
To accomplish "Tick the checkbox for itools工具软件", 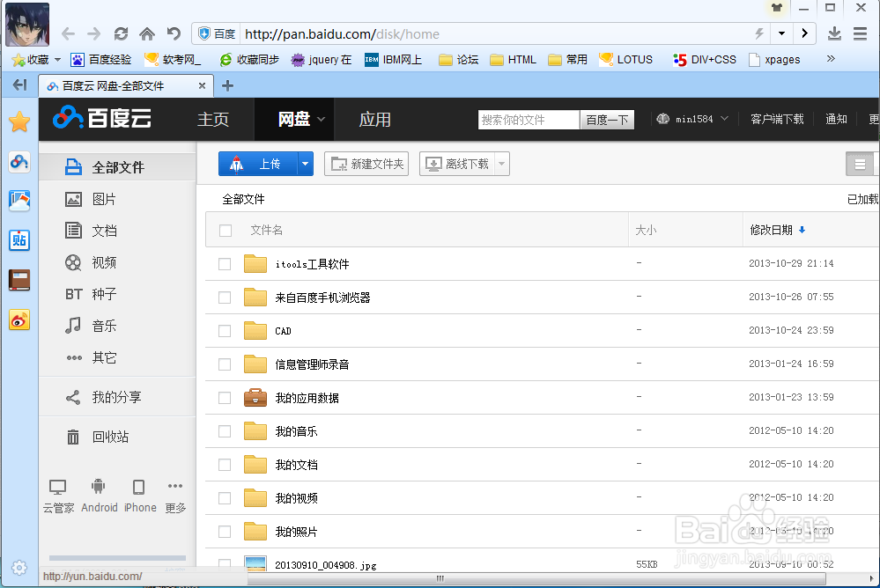I will tap(225, 264).
